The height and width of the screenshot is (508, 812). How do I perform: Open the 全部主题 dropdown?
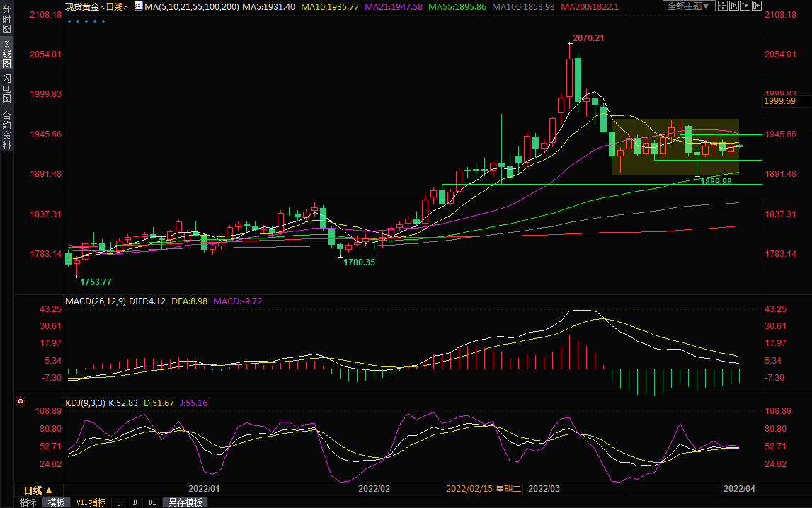(x=688, y=6)
